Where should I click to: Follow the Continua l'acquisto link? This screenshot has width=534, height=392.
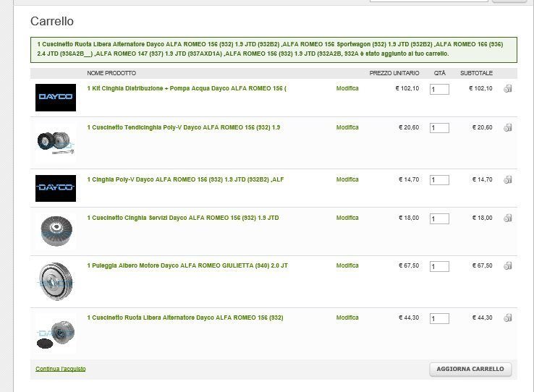tap(61, 369)
